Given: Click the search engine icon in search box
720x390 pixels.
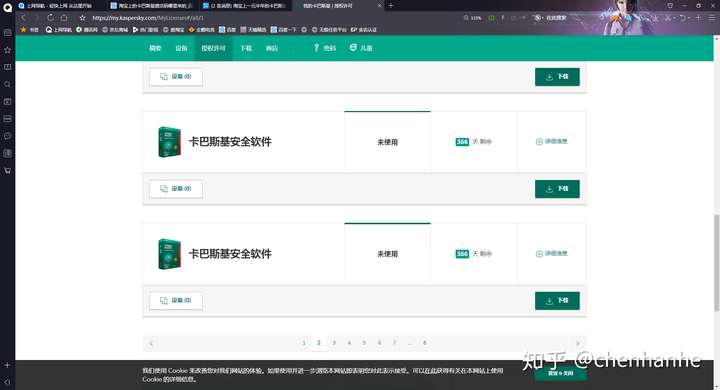Looking at the screenshot, I should point(537,18).
